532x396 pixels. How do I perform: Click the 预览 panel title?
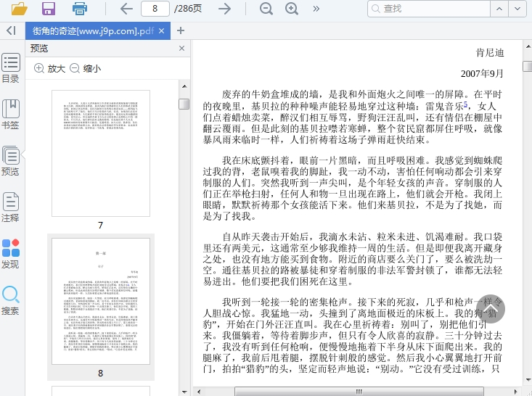pyautogui.click(x=39, y=49)
